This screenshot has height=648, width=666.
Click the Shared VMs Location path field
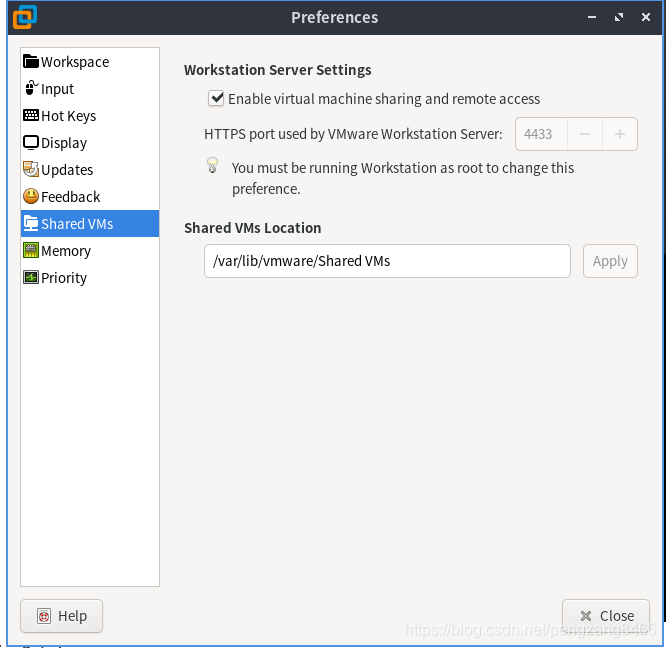tap(387, 261)
